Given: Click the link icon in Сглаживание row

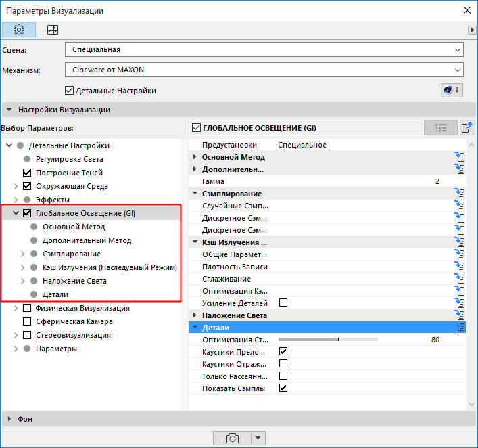Looking at the screenshot, I should point(460,279).
